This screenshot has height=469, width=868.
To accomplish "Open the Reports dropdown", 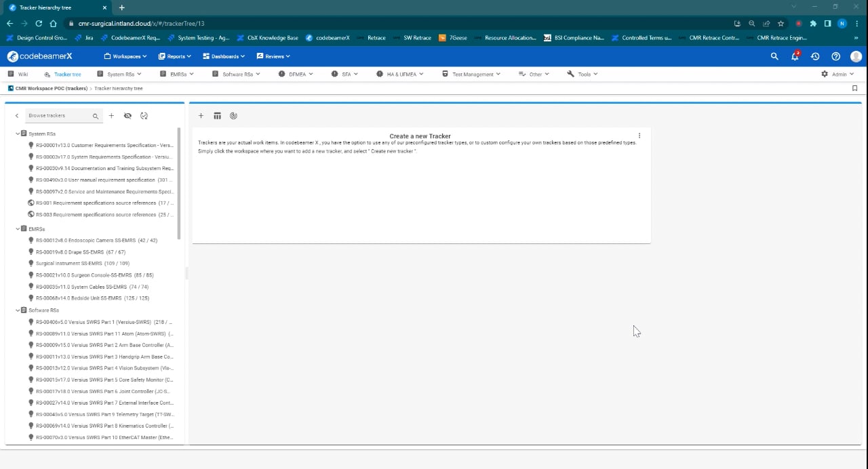I will [x=174, y=56].
